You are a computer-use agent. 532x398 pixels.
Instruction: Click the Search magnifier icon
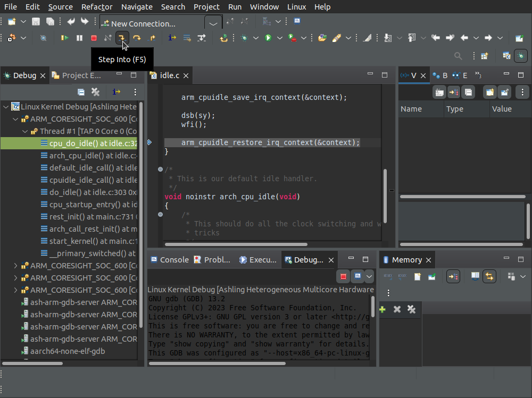click(x=458, y=56)
